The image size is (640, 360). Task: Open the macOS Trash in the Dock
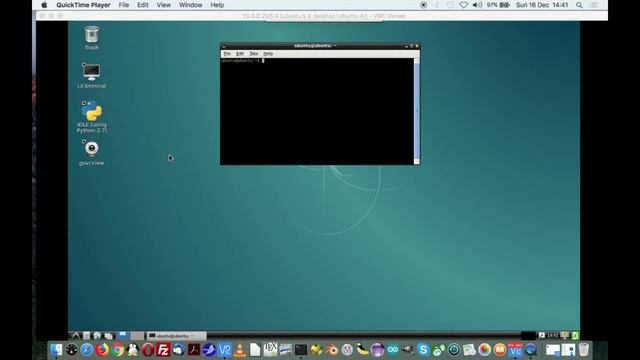pyautogui.click(x=584, y=350)
